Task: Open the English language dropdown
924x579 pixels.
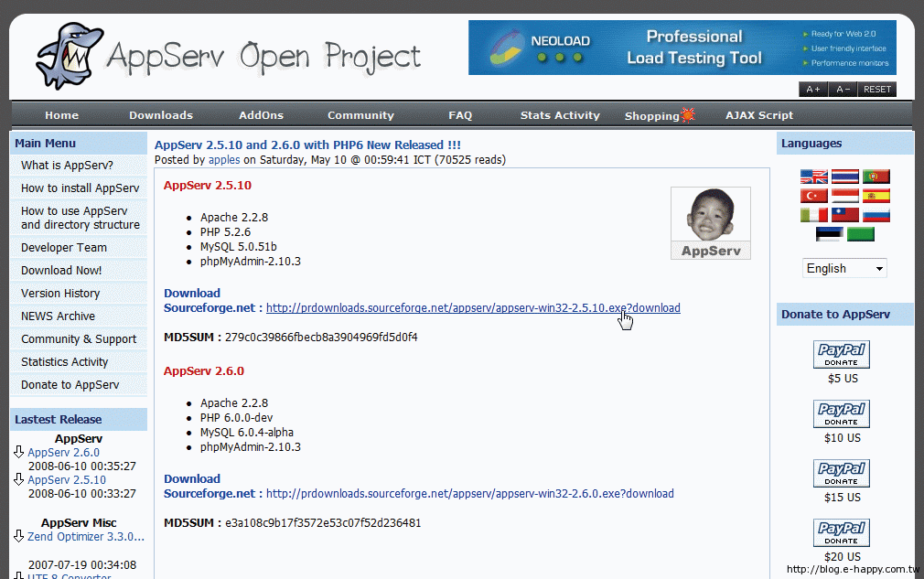Action: coord(843,269)
